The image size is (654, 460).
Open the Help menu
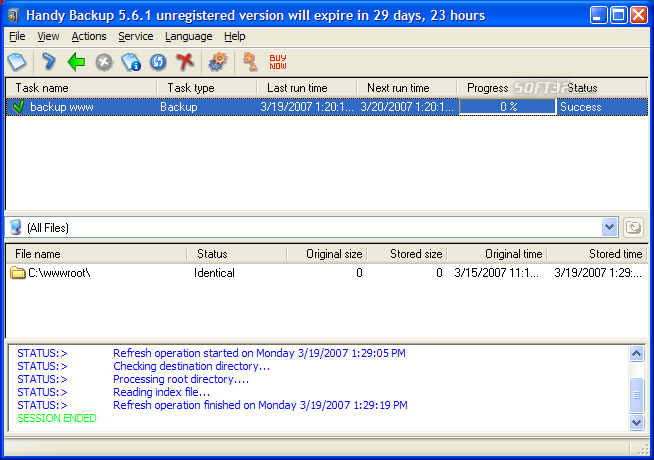(x=234, y=36)
